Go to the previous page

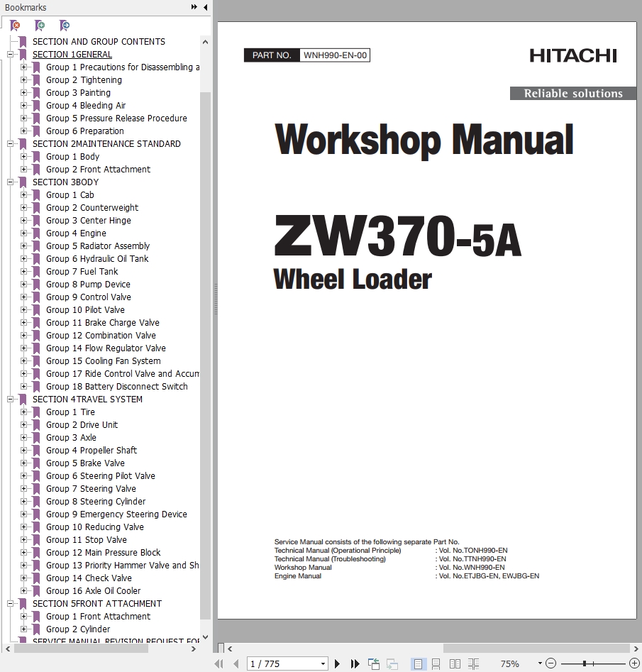click(x=236, y=664)
